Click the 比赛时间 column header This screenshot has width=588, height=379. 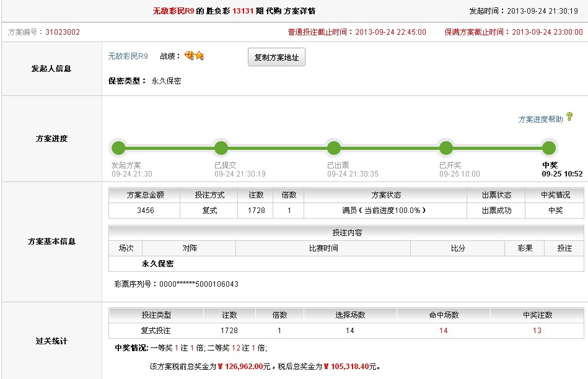pos(323,248)
